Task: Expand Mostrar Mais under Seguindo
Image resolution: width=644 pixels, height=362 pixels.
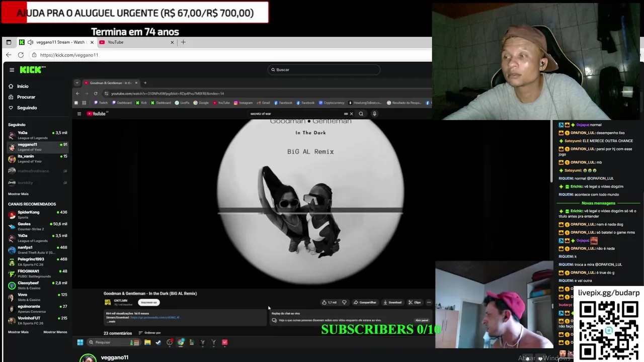Action: pos(18,194)
